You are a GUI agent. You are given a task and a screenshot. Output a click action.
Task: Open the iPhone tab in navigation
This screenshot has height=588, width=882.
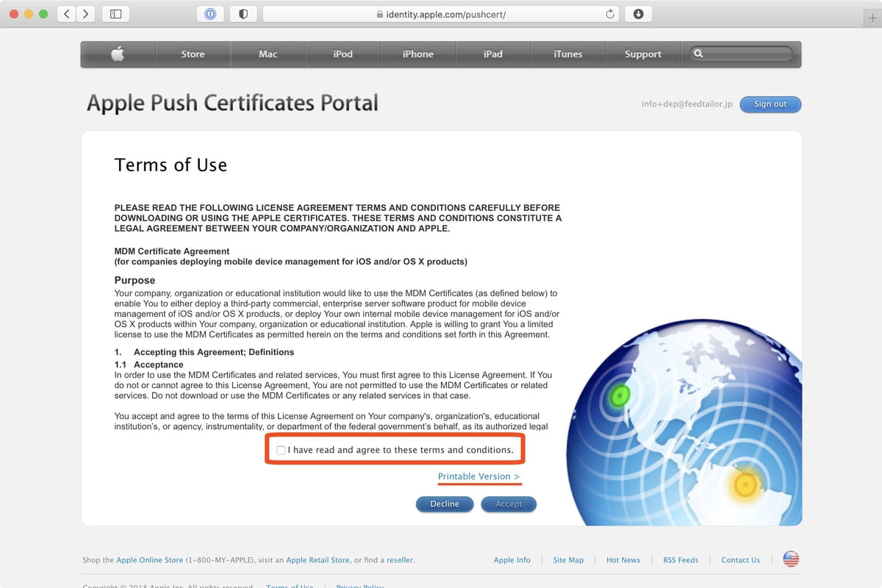pos(417,54)
